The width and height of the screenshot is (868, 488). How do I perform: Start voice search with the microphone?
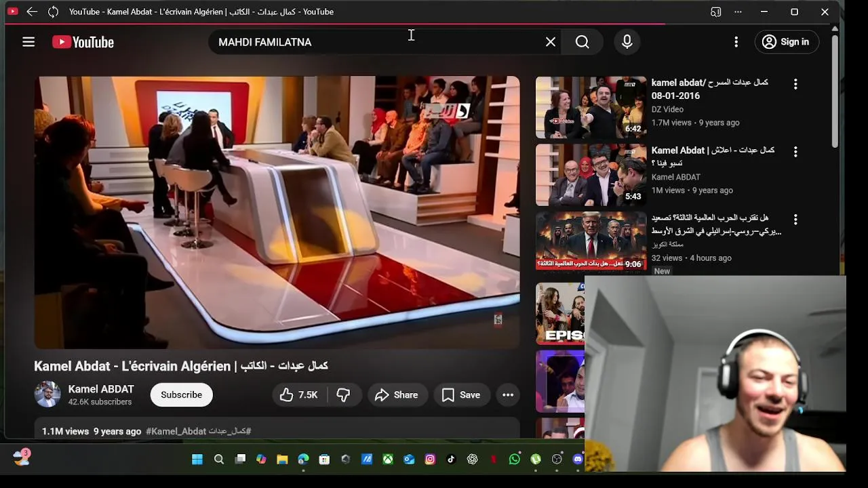pyautogui.click(x=627, y=42)
